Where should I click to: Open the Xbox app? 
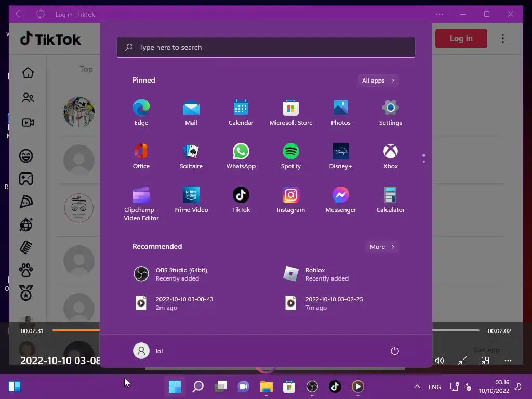pyautogui.click(x=391, y=156)
